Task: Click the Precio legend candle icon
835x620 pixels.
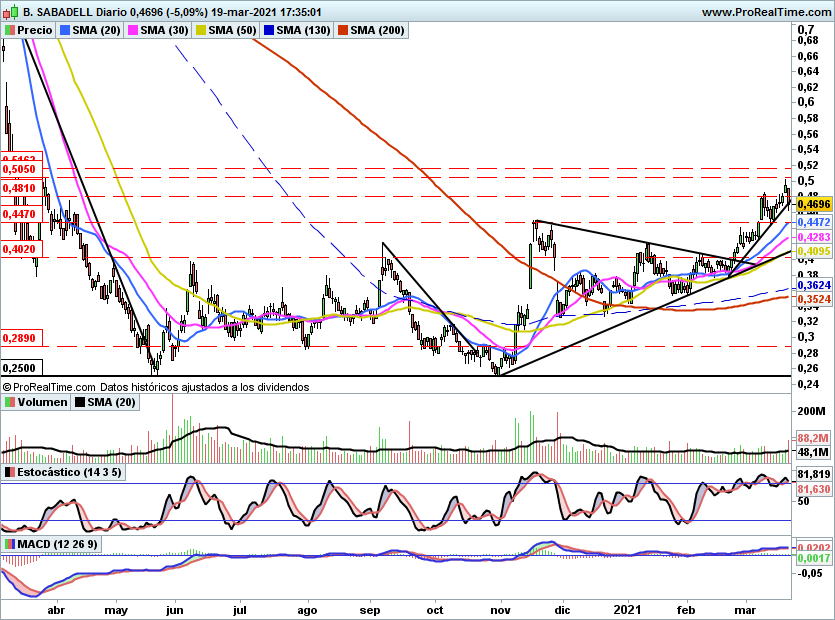Action: (9, 31)
